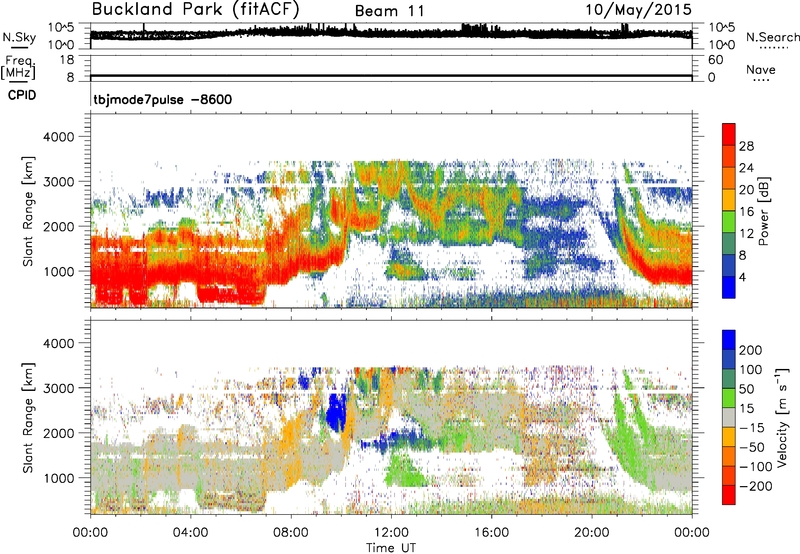Click the 'Nave' legend label
Screen dimensions: 800x554
760,69
